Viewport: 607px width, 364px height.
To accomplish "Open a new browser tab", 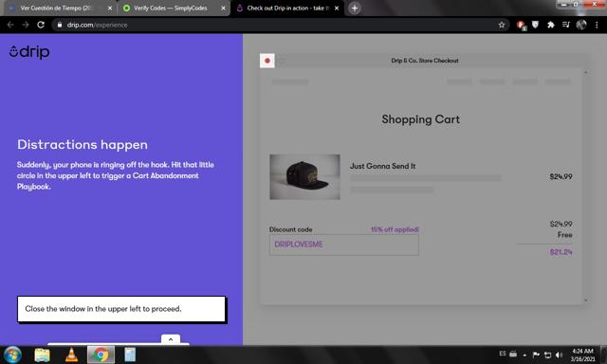I will [354, 9].
